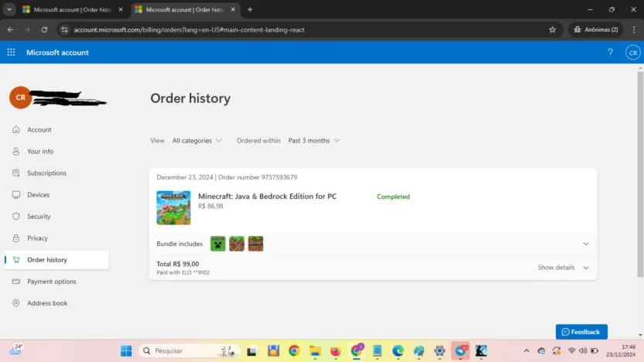Open the Chrome three-dot menu
The width and height of the screenshot is (644, 362).
coord(634,29)
